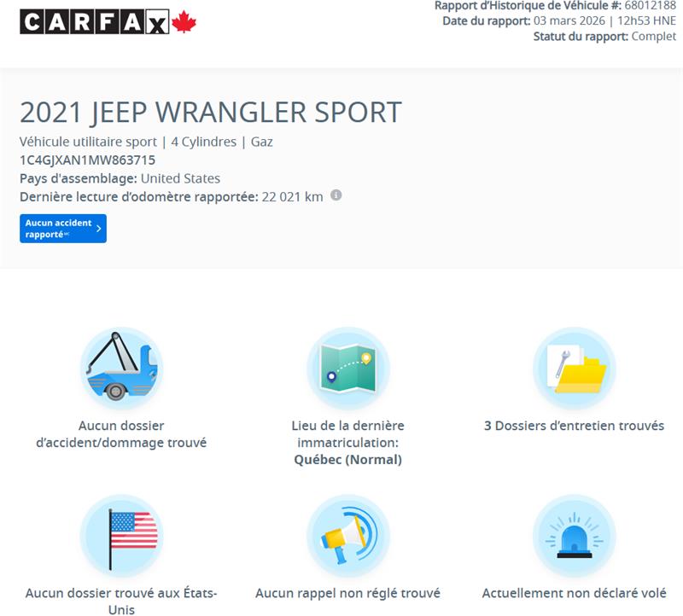This screenshot has width=683, height=616.
Task: Click the megaphone recall icon
Action: pyautogui.click(x=348, y=536)
